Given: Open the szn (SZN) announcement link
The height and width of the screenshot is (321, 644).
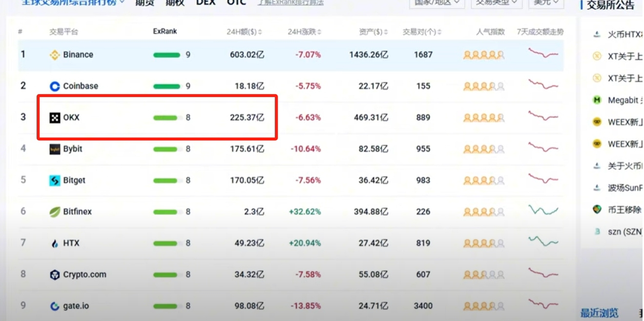Looking at the screenshot, I should [x=625, y=232].
